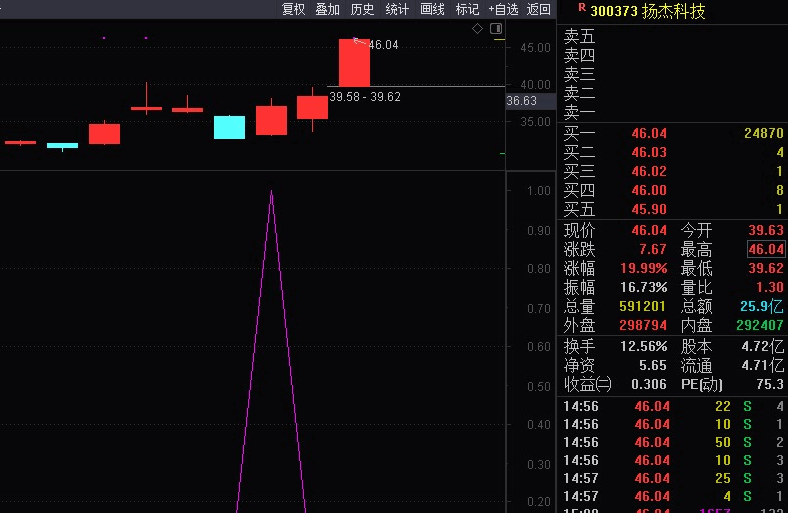
Task: Click the 内盘 value 292407
Action: coord(760,325)
